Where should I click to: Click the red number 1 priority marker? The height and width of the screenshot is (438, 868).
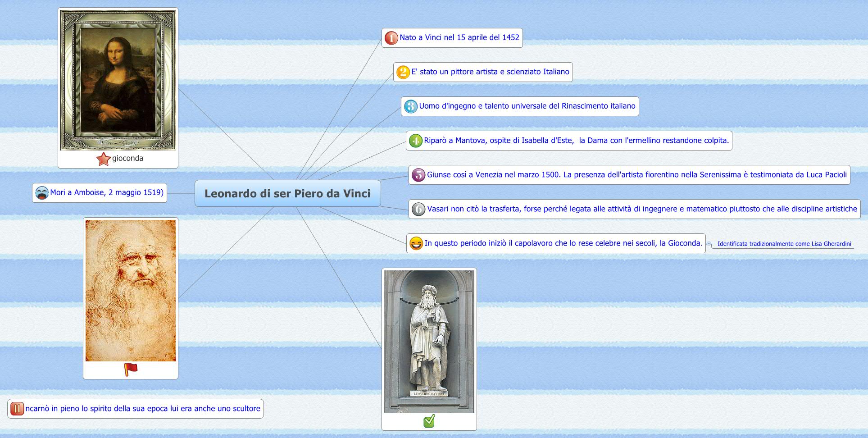391,38
